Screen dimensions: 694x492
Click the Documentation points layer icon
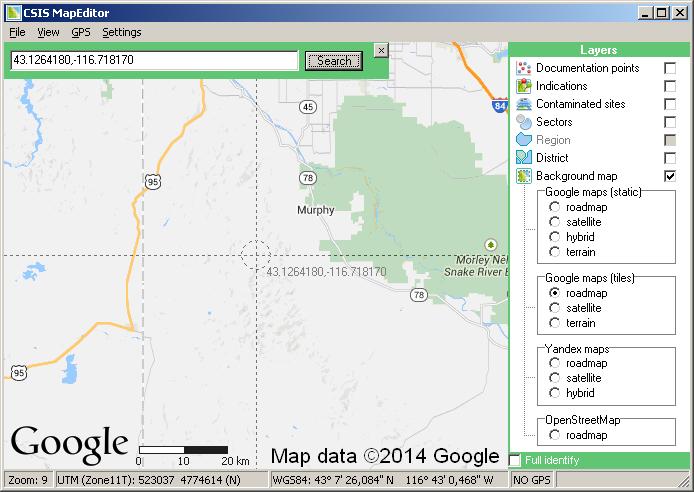524,68
